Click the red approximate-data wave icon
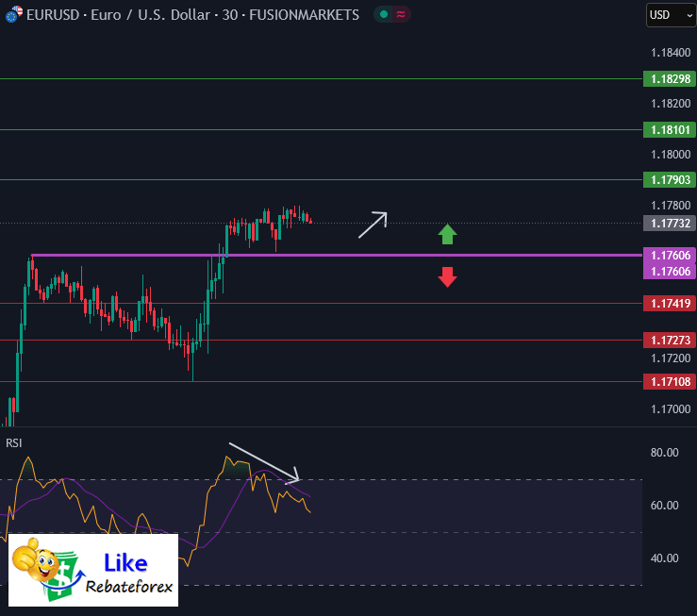 (401, 15)
